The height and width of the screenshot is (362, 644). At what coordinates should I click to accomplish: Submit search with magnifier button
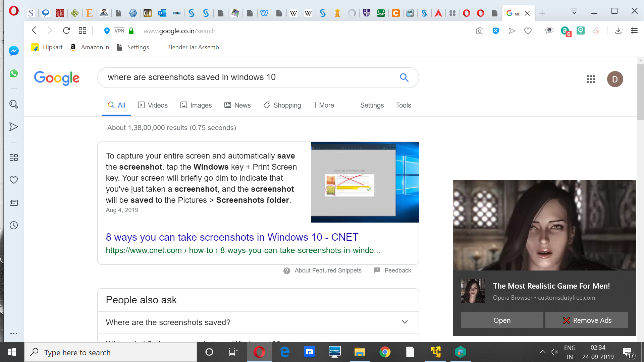point(404,78)
